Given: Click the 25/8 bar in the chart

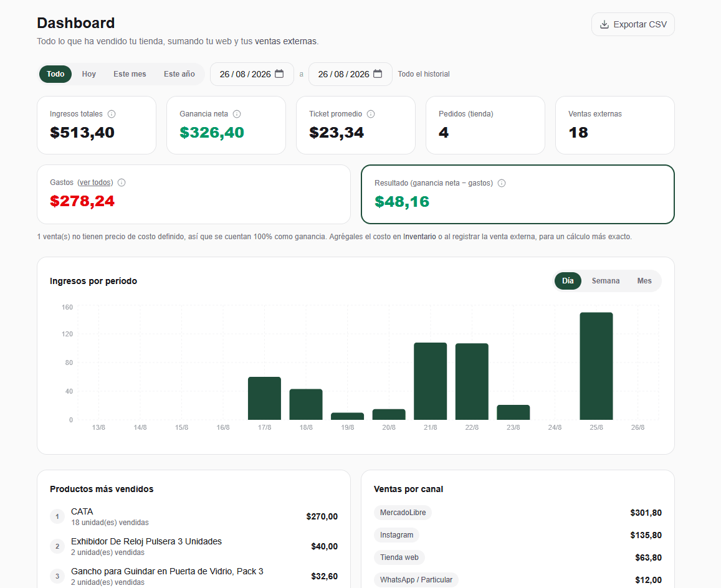Looking at the screenshot, I should [x=596, y=366].
